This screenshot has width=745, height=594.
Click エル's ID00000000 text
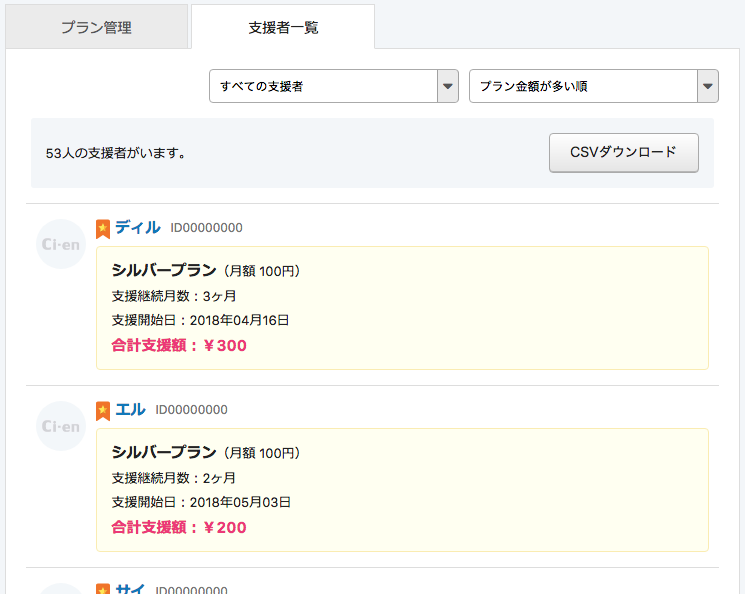pos(191,410)
